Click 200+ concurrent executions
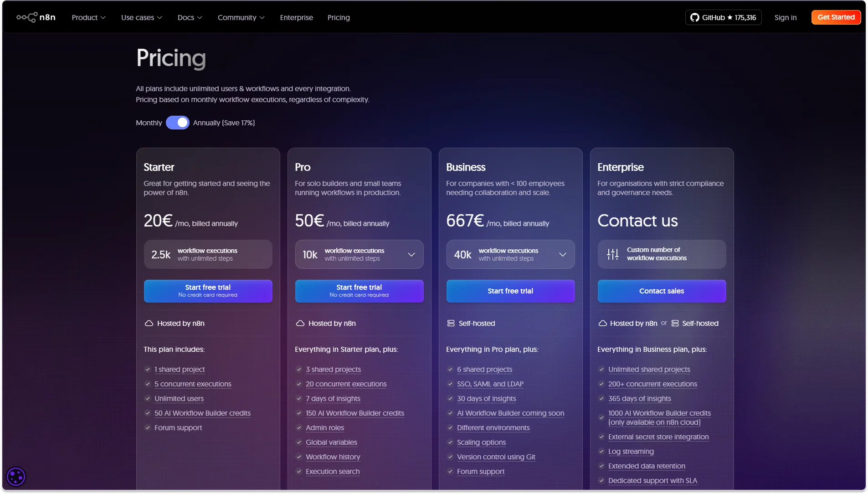Image resolution: width=868 pixels, height=494 pixels. (x=652, y=384)
